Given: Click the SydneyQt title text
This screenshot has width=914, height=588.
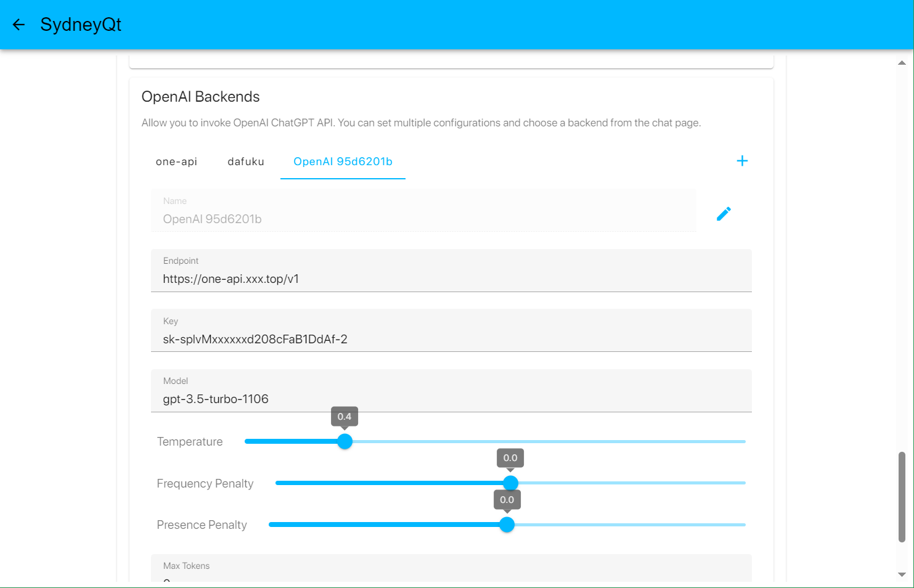Looking at the screenshot, I should click(81, 25).
